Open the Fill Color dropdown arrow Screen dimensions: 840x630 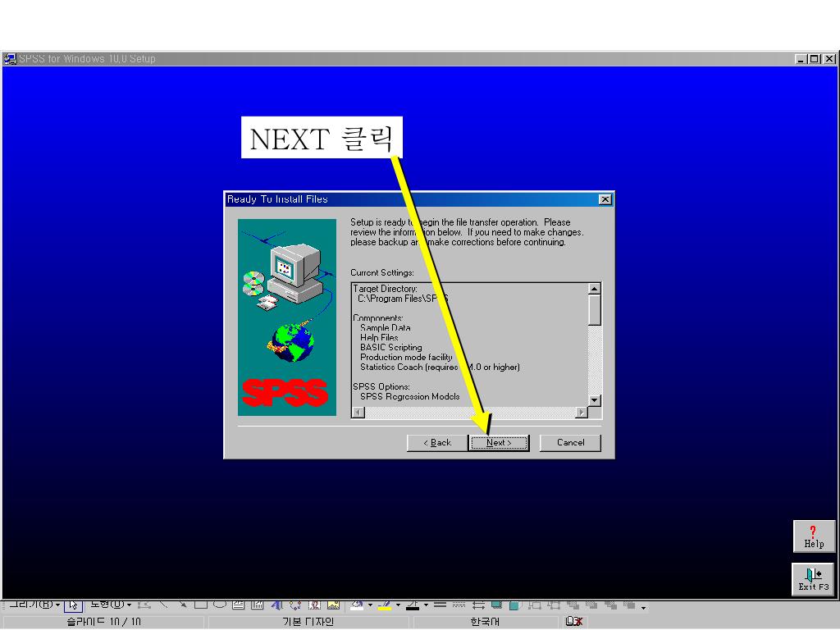[x=370, y=605]
